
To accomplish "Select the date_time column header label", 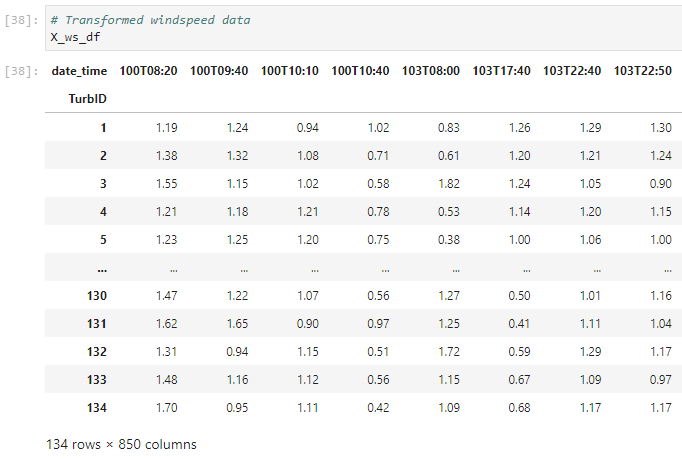I will tap(79, 71).
